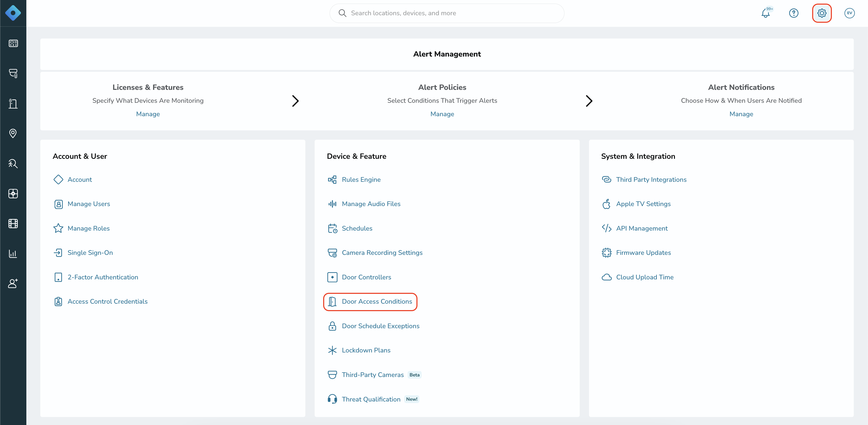Open the analytics bar chart sidebar icon
The height and width of the screenshot is (425, 868).
point(13,254)
